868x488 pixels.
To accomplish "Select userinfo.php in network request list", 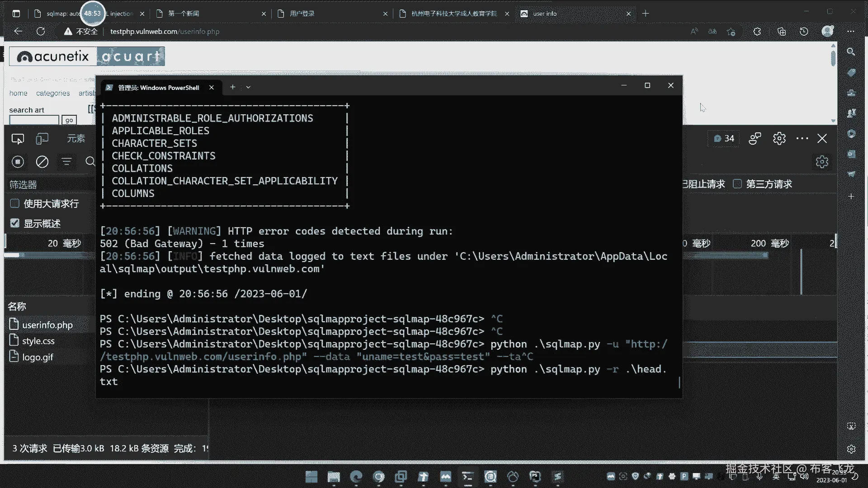I will [x=47, y=325].
